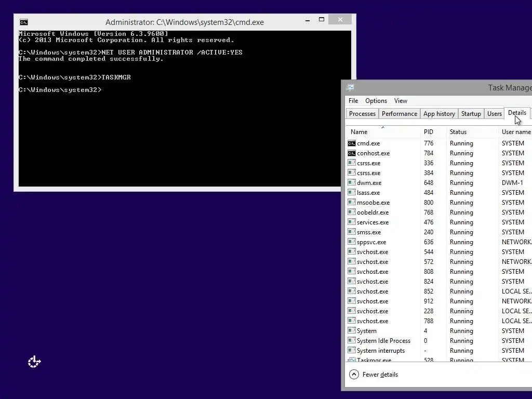Select svchost.exe row with PID 788
Viewport: 532px width, 399px height.
coord(439,321)
